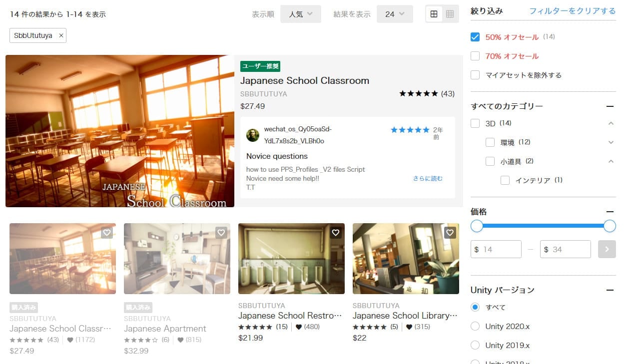Enable the 70% オフセール checkbox

tap(475, 56)
